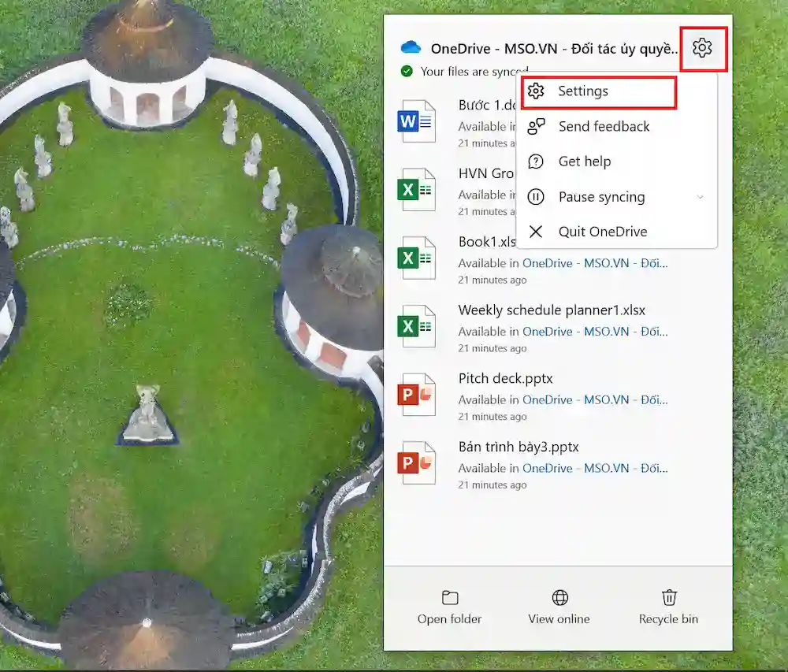
Task: Click the OneDrive cloud logo icon
Action: click(411, 48)
